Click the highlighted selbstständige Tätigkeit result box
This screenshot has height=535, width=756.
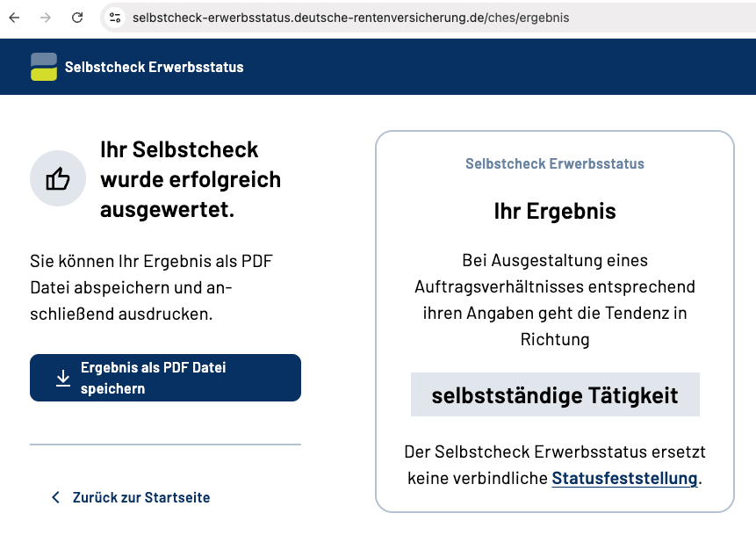coord(555,394)
